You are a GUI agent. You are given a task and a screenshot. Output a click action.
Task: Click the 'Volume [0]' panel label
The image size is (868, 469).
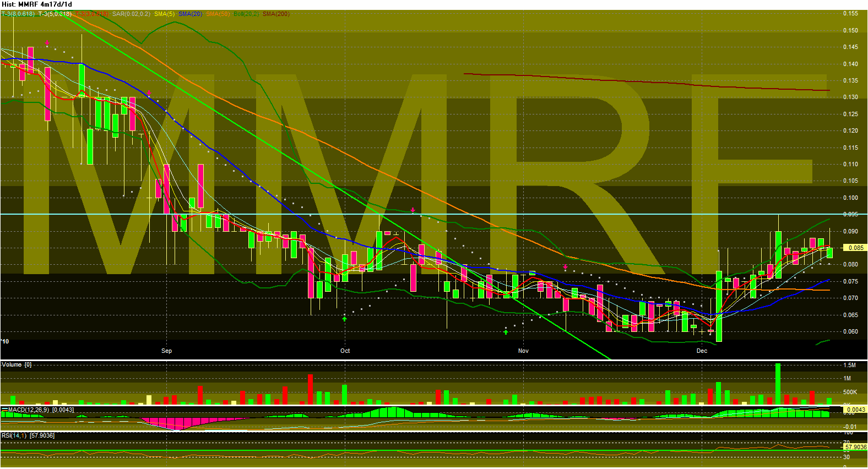click(17, 364)
